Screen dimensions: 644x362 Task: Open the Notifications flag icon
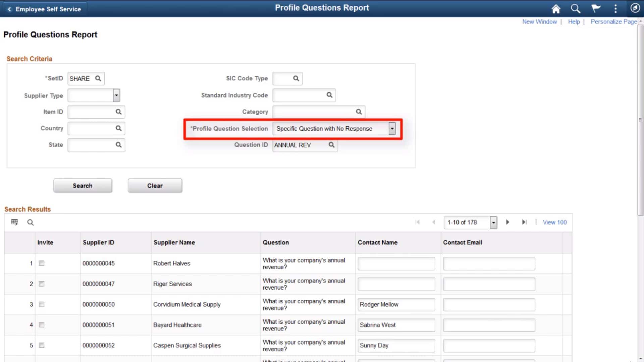click(596, 9)
